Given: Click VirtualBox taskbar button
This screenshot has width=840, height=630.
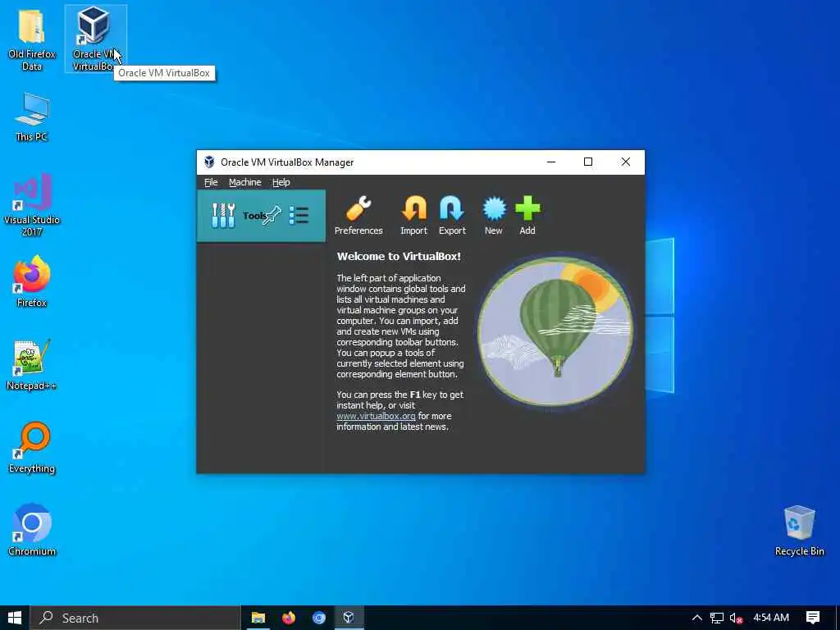Looking at the screenshot, I should (349, 618).
